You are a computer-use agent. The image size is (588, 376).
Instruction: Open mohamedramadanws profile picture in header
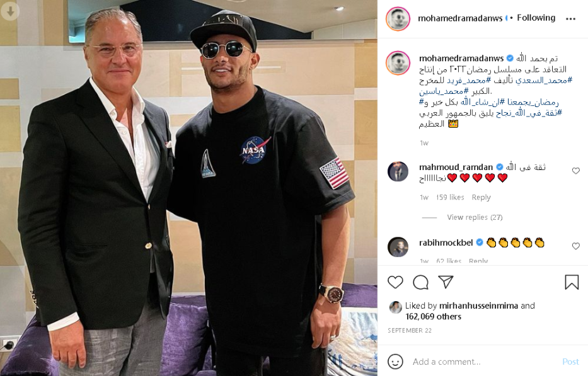click(x=398, y=19)
